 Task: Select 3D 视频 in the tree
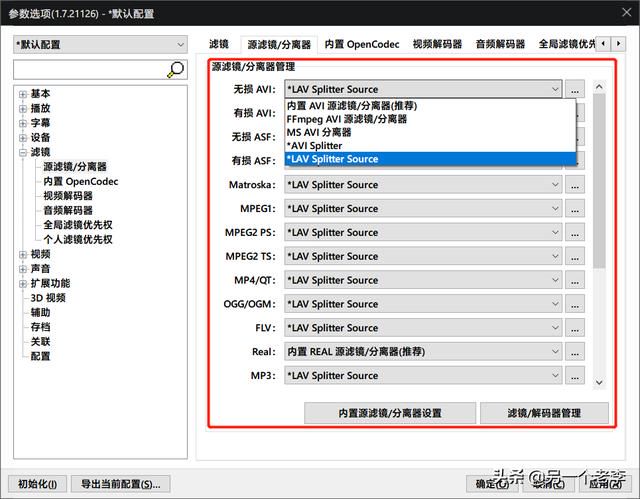[48, 298]
